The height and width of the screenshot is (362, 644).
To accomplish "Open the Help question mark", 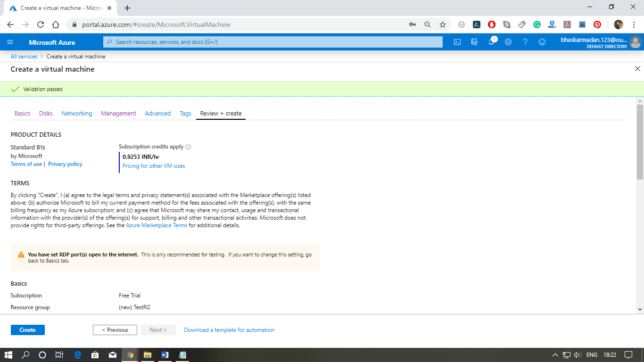I will tap(525, 42).
